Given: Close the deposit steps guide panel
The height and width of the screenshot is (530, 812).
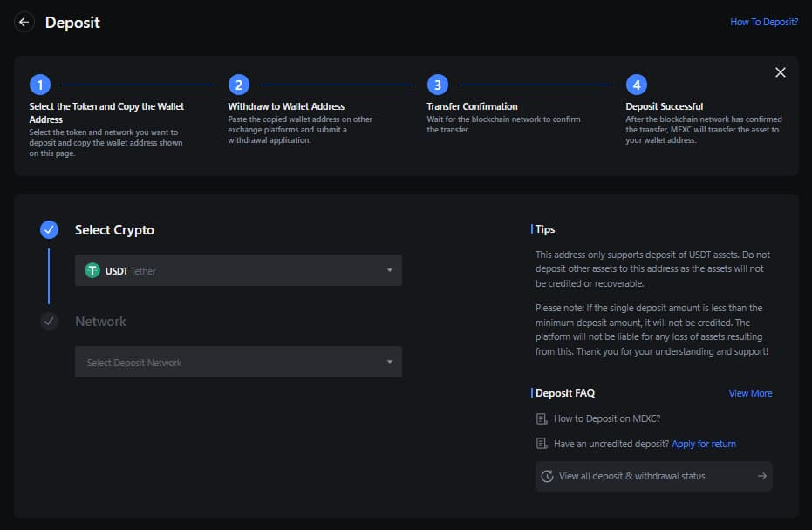Looking at the screenshot, I should [780, 72].
